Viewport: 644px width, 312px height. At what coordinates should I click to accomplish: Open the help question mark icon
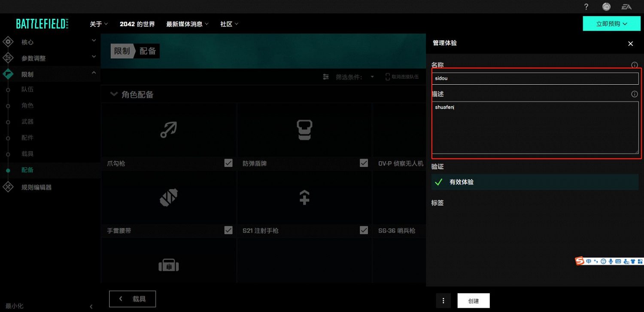coord(586,7)
